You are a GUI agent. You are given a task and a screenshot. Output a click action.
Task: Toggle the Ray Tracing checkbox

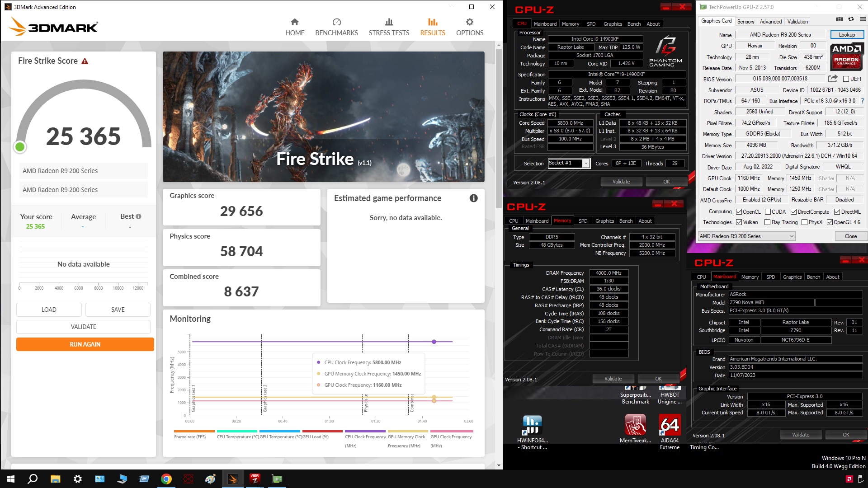tap(767, 222)
